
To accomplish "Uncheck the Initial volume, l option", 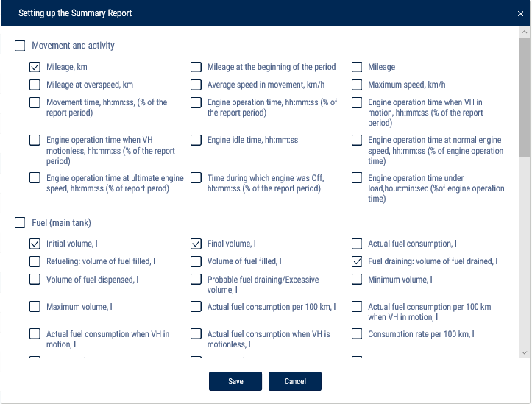I will (35, 244).
